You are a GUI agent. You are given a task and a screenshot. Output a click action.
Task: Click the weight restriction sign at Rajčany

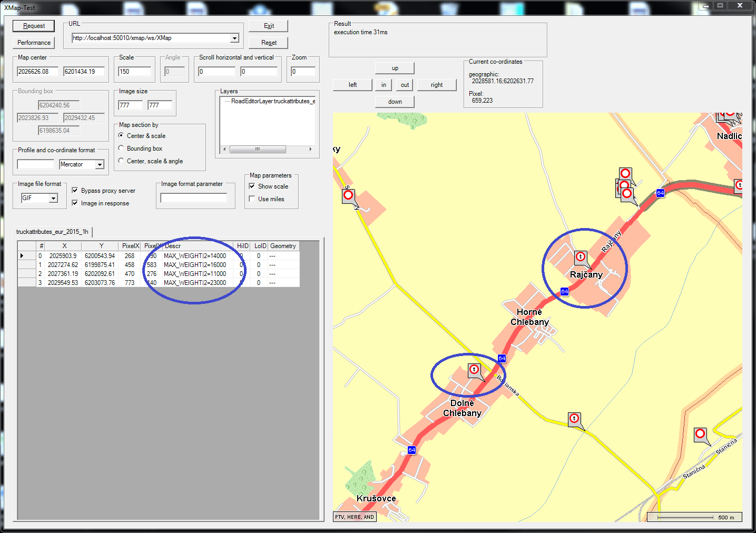click(x=580, y=256)
